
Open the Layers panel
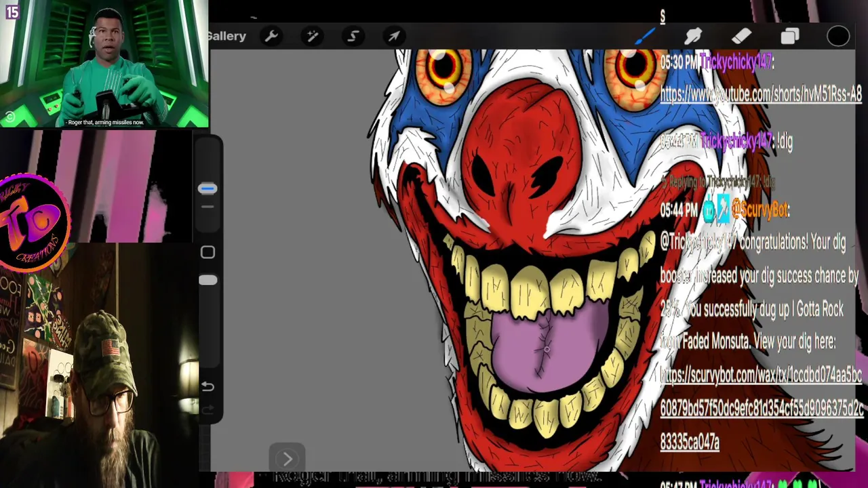(790, 36)
